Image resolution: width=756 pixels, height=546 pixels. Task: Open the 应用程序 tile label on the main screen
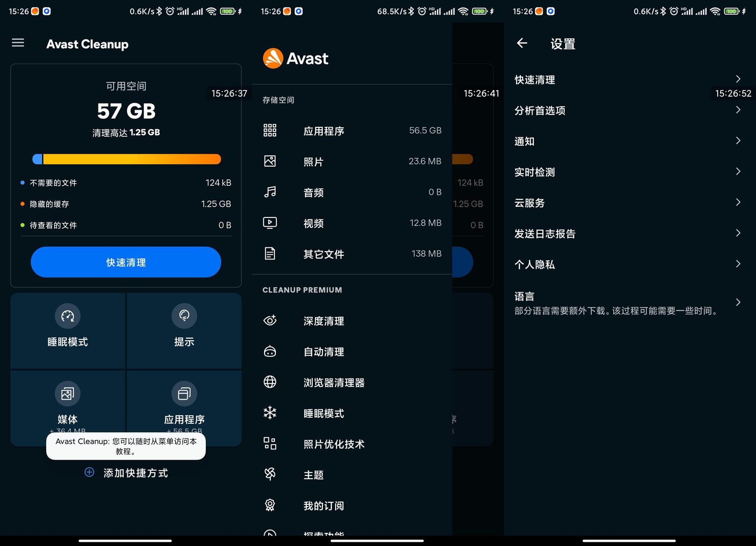point(184,420)
